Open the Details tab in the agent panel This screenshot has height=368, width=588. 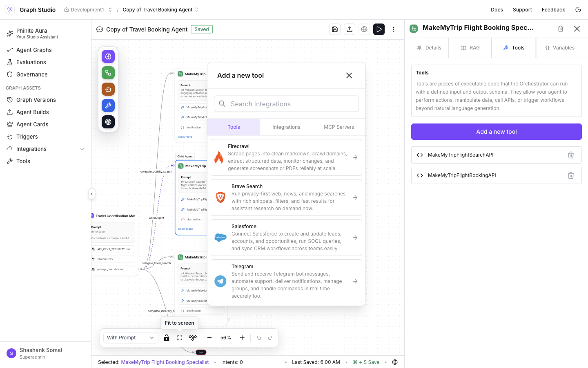coord(429,48)
